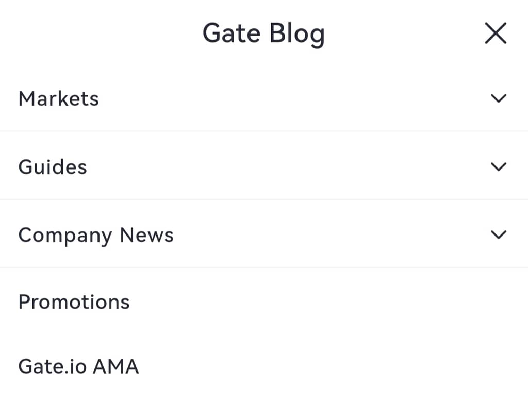Screen dimensions: 528x420
Task: Click the Guides text label
Action: (53, 167)
